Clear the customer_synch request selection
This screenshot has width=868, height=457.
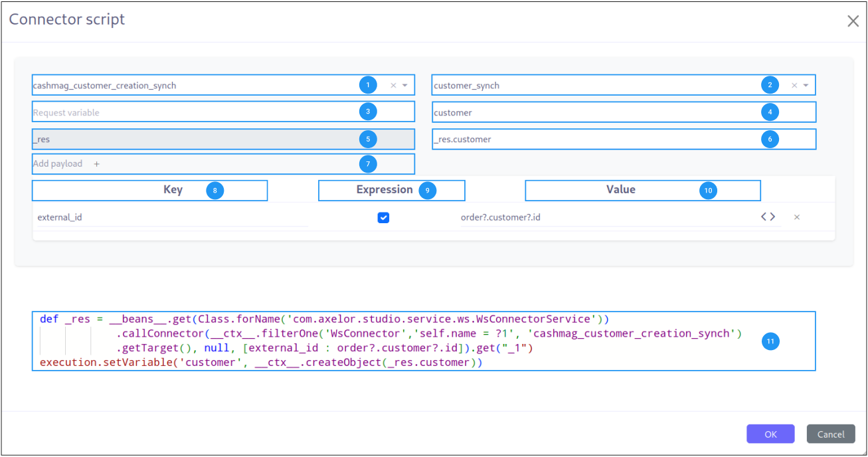click(794, 85)
